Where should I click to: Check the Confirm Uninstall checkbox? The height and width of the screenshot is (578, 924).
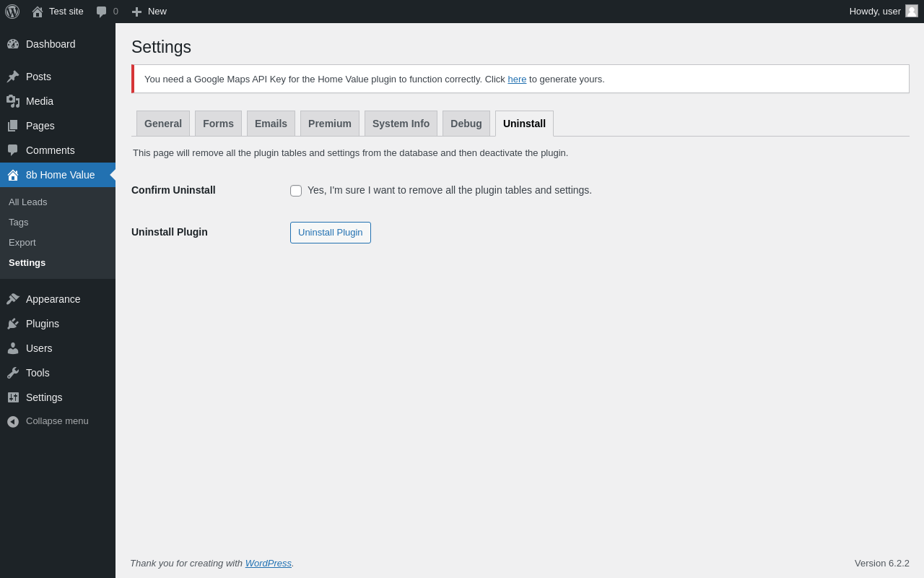point(296,191)
